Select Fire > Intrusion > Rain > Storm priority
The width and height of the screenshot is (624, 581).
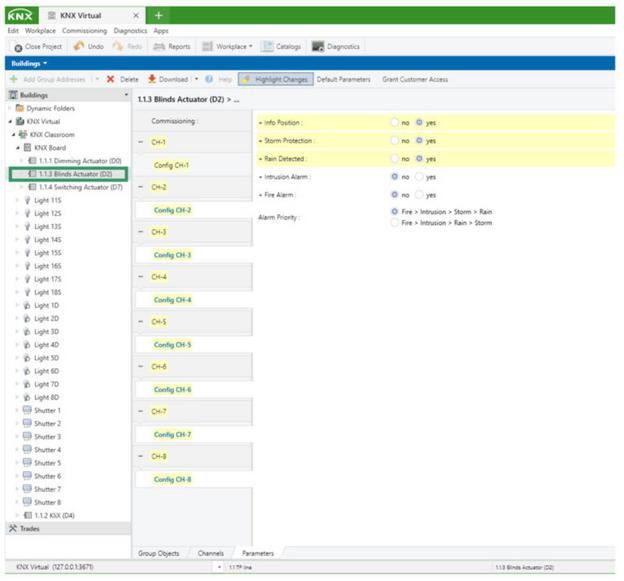(x=395, y=223)
